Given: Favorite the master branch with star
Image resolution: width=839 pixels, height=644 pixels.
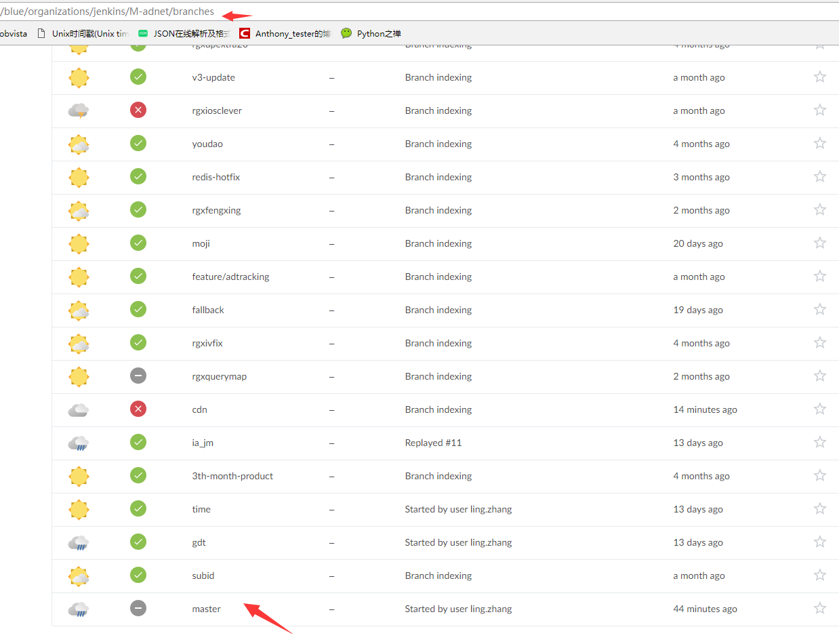Looking at the screenshot, I should pyautogui.click(x=819, y=608).
